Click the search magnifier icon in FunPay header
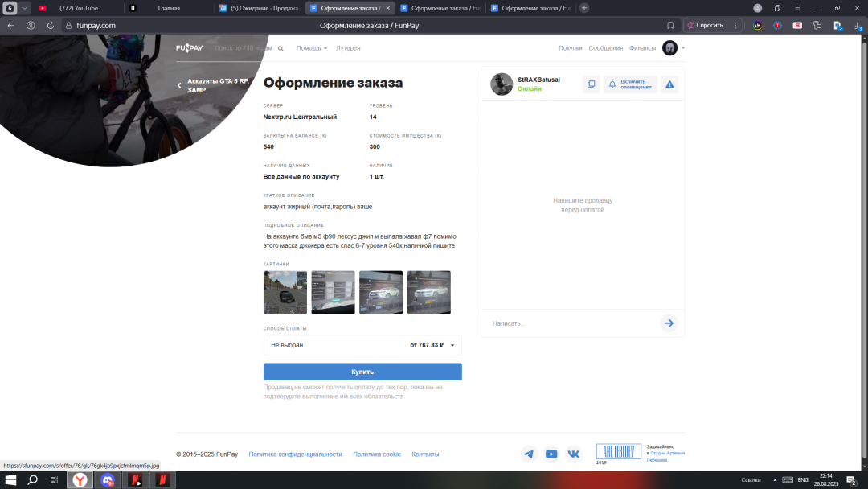Screen dimensions: 868x489 280,49
